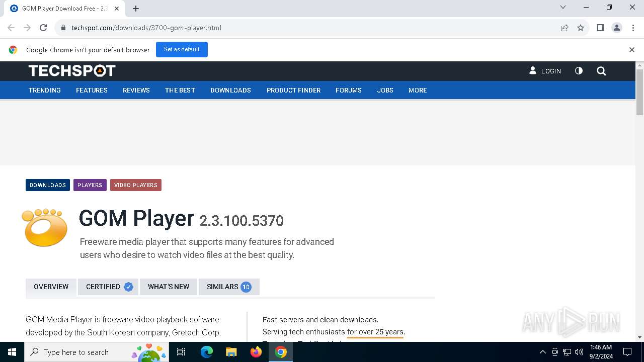Click the network tray icon
This screenshot has width=644, height=362.
(567, 352)
